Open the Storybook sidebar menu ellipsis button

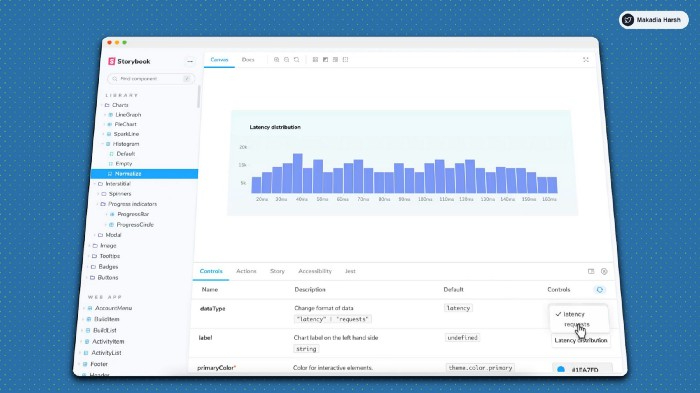[x=190, y=61]
